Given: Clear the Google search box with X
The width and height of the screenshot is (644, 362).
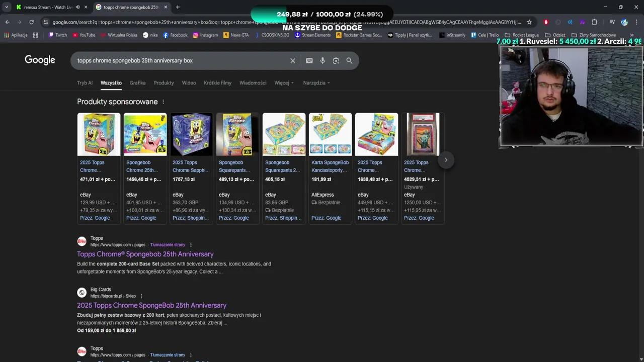Looking at the screenshot, I should (x=293, y=60).
